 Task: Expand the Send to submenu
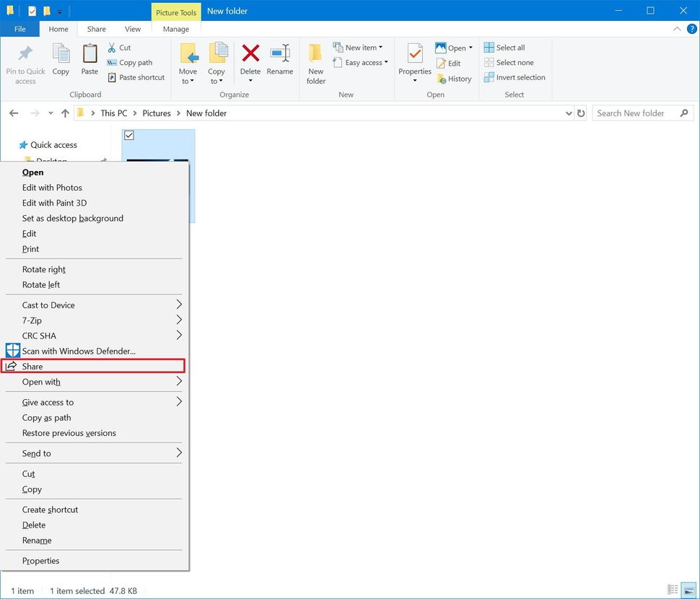35,453
